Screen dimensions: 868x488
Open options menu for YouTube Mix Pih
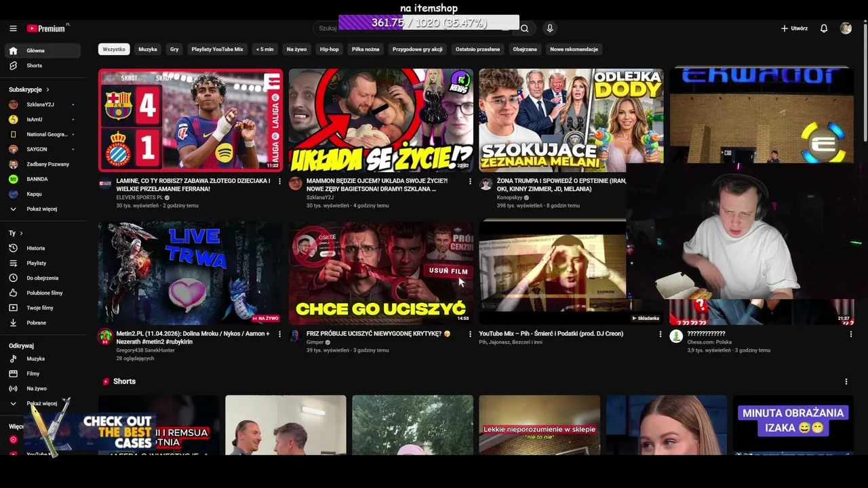click(660, 334)
